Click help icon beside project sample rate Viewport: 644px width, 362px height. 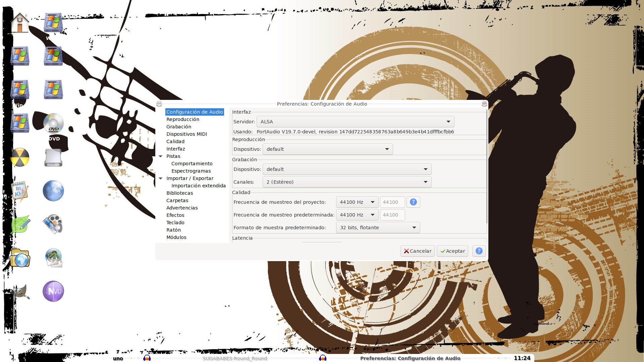[413, 202]
